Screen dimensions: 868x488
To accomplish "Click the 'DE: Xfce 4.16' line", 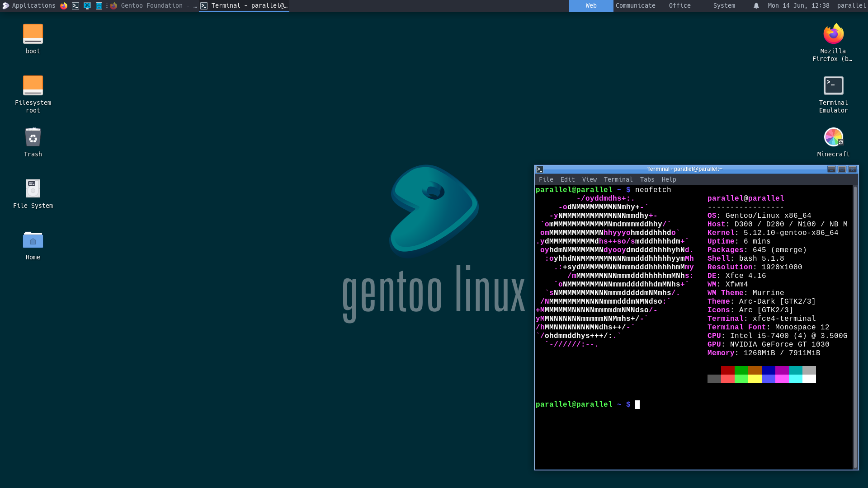I will click(x=736, y=276).
